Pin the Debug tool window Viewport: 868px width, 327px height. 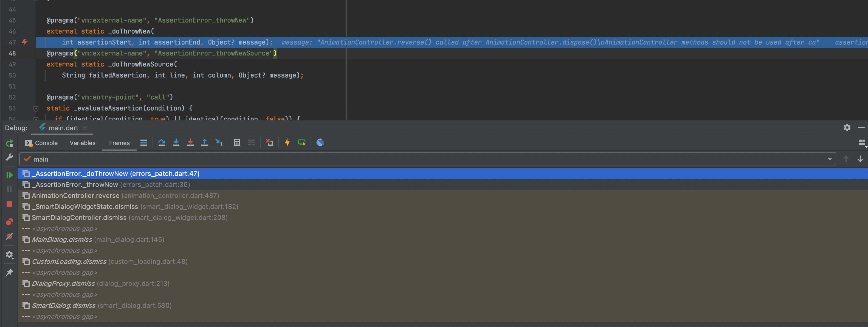point(9,272)
